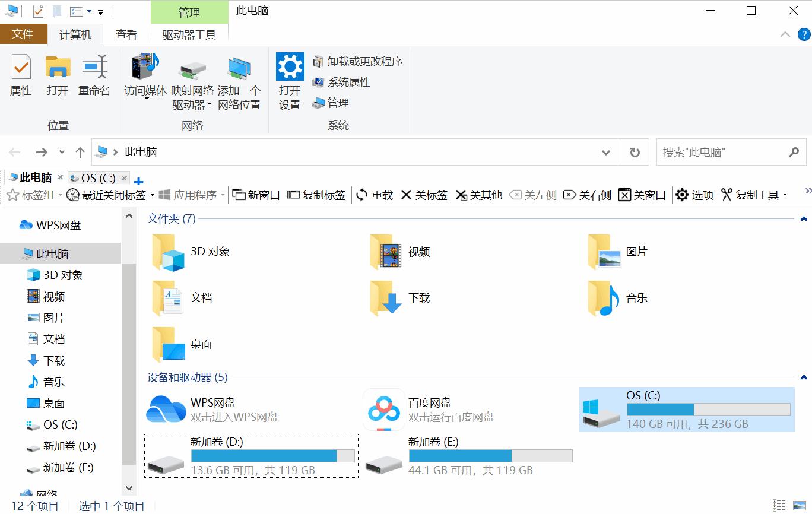
Task: Click the OS (C:) drive capacity bar
Action: pyautogui.click(x=708, y=409)
